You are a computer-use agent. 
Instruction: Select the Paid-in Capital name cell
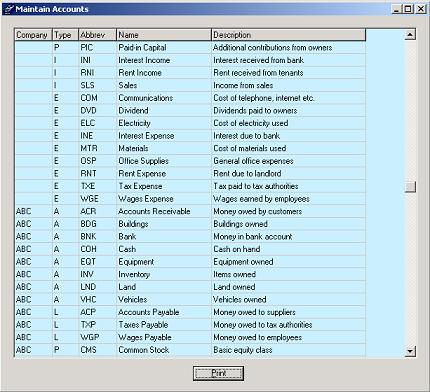point(164,47)
